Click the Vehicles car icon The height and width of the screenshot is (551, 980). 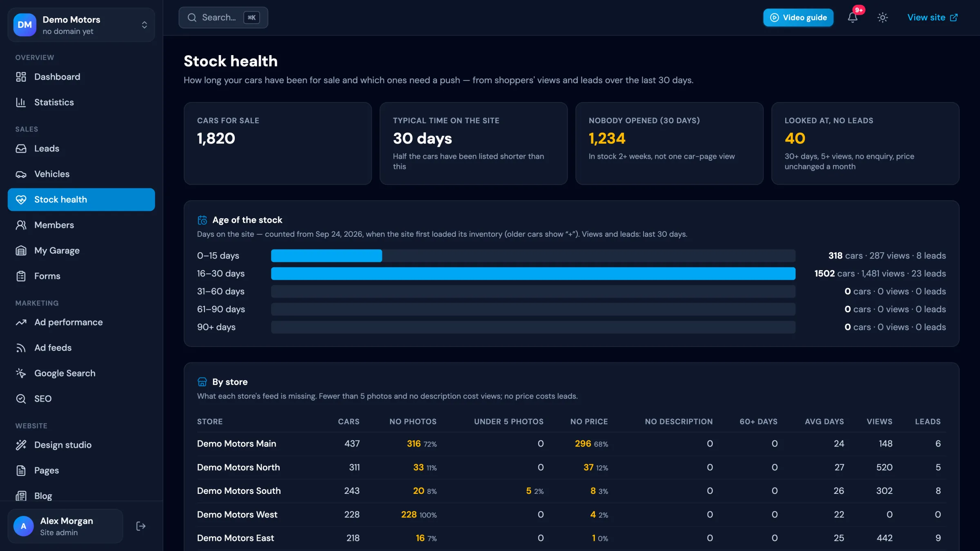coord(21,174)
